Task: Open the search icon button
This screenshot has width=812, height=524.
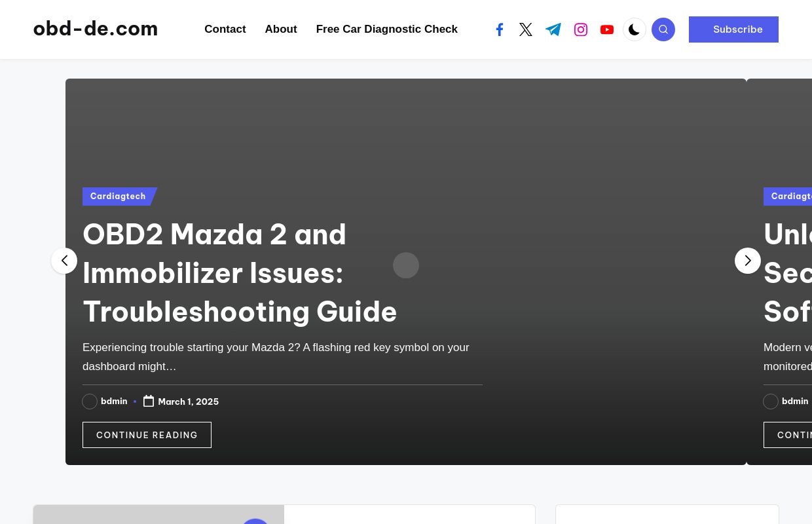Action: 663,29
